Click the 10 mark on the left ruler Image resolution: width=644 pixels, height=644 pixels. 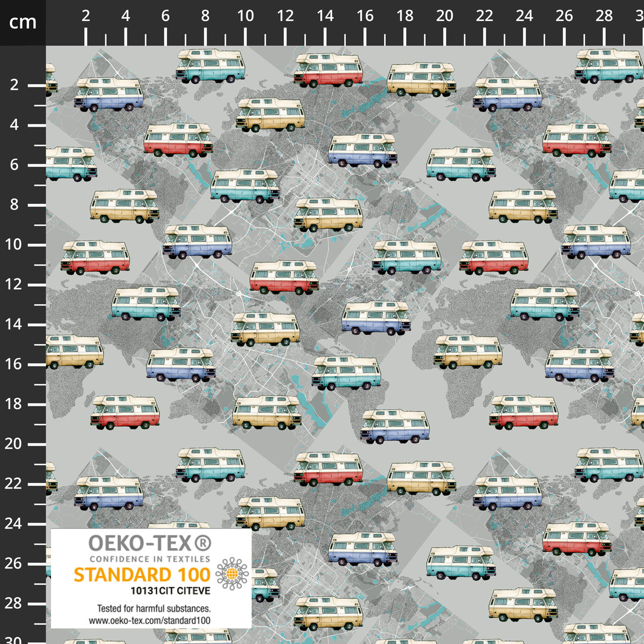tap(13, 245)
